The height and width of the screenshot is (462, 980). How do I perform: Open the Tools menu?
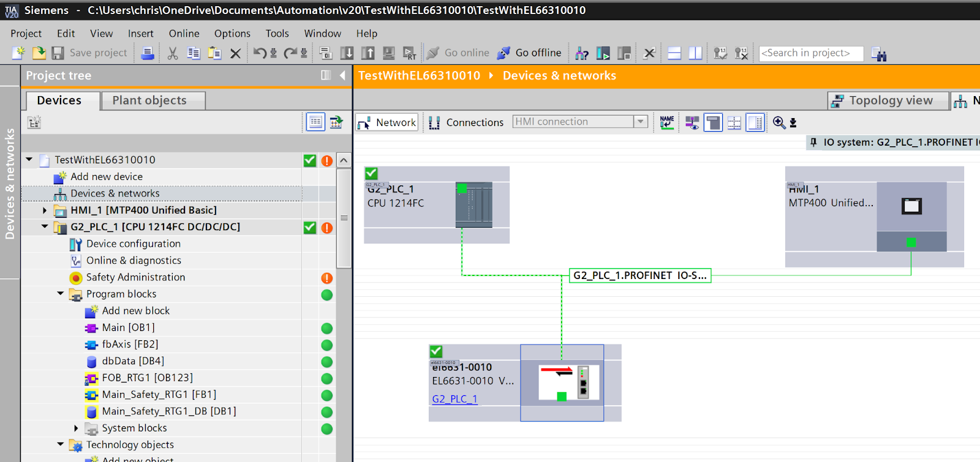(x=277, y=34)
